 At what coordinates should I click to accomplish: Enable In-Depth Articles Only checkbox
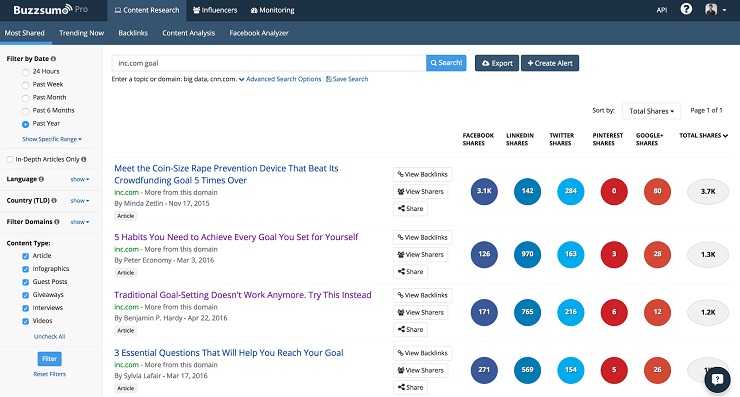click(9, 160)
